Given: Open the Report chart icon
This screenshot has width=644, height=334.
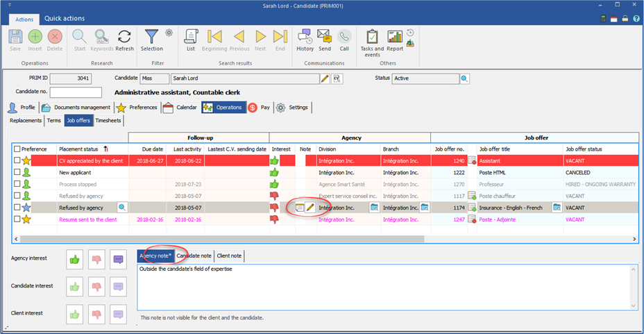Looking at the screenshot, I should click(395, 37).
